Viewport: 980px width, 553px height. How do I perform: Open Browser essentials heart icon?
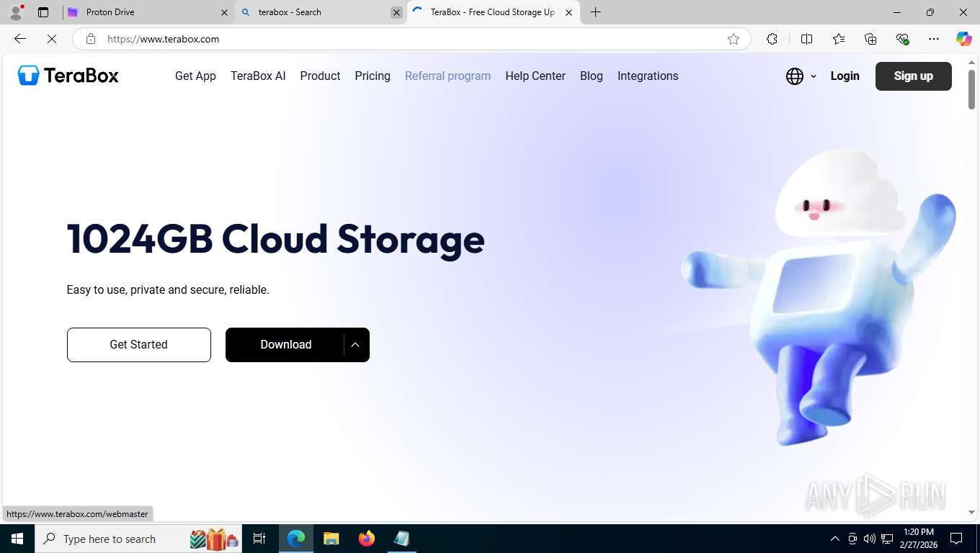point(902,39)
